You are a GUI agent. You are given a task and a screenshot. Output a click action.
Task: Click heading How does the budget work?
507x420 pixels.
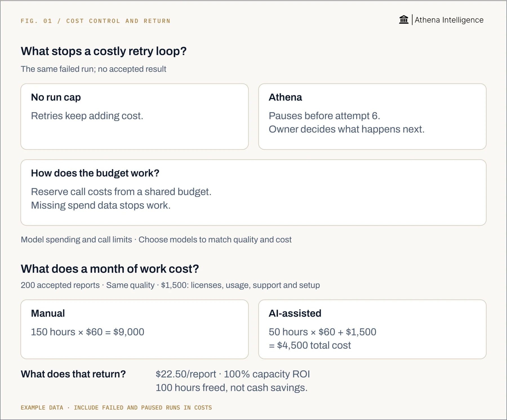95,173
